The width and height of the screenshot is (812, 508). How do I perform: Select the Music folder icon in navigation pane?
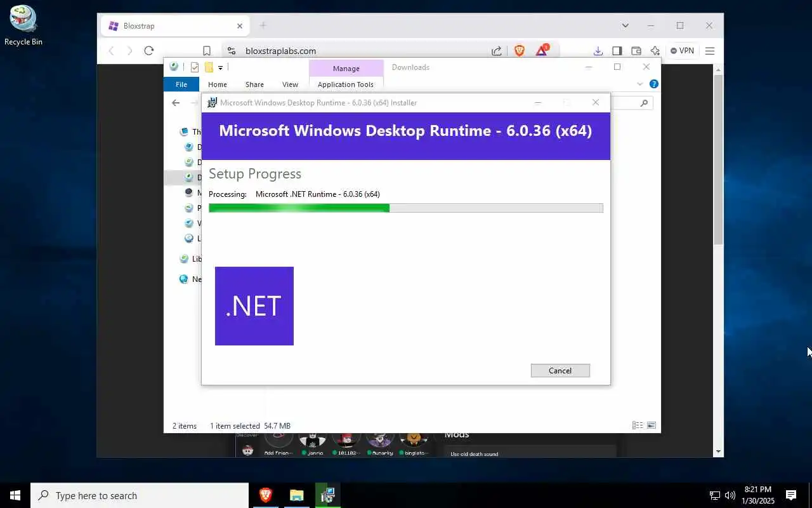click(189, 192)
